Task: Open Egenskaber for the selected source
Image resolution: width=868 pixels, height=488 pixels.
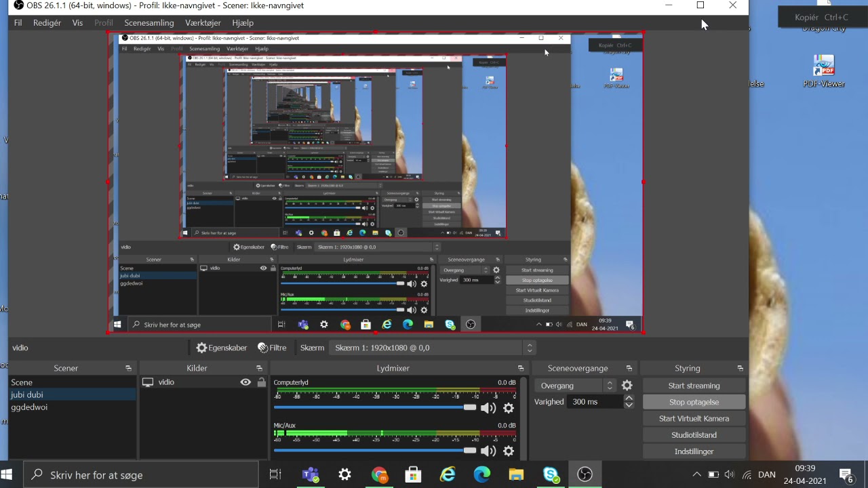Action: 221,348
